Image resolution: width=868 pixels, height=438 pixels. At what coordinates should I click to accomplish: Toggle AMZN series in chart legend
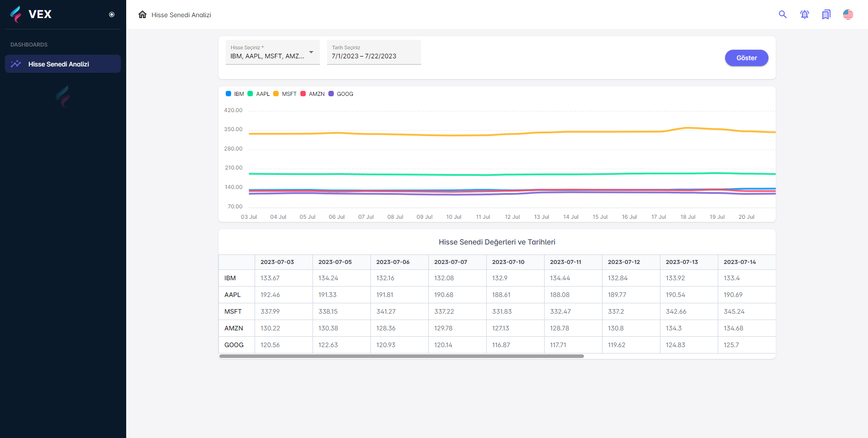(x=313, y=94)
